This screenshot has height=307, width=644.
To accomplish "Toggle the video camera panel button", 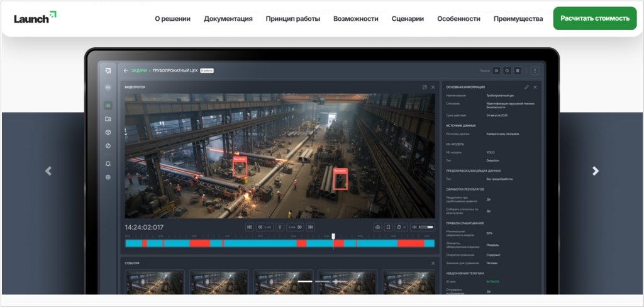I will (x=496, y=70).
